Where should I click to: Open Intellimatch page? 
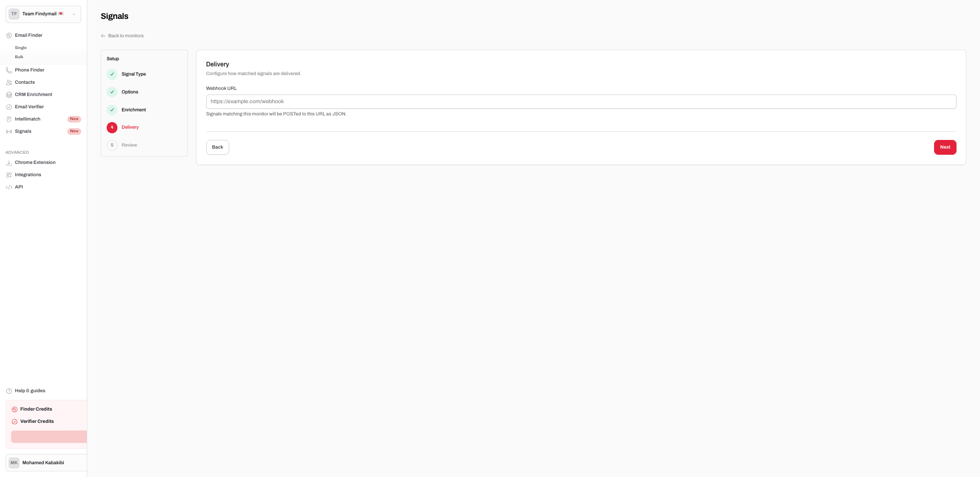click(x=28, y=119)
